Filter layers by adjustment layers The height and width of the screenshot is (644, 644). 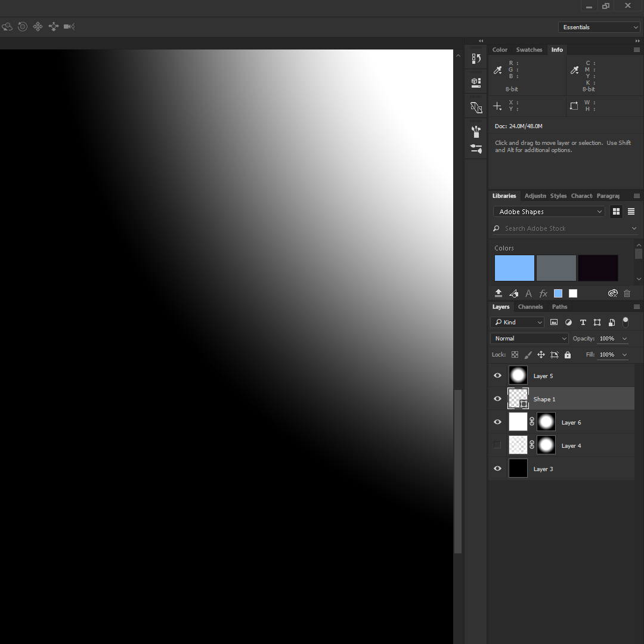coord(568,322)
